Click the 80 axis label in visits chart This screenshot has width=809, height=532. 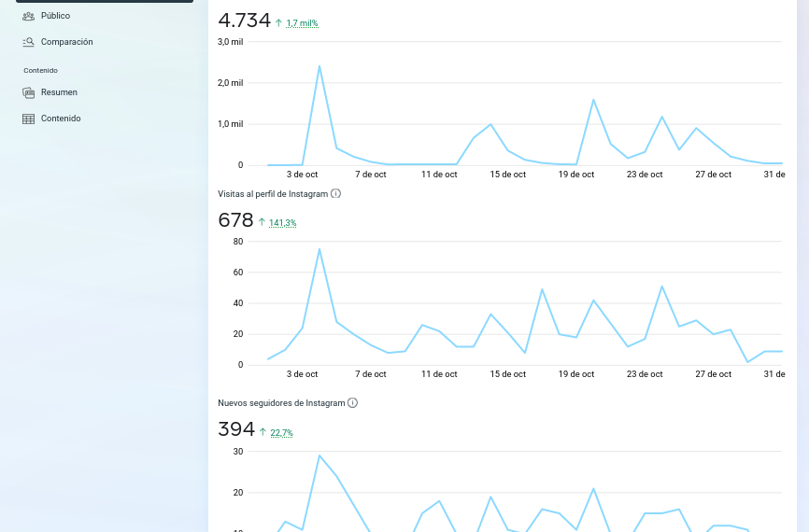pyautogui.click(x=238, y=241)
